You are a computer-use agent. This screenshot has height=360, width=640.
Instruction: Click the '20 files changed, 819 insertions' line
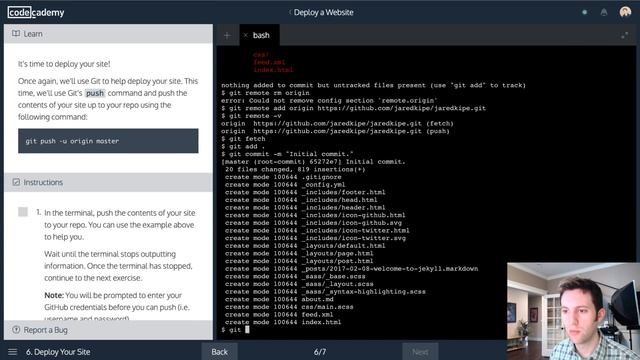[295, 169]
